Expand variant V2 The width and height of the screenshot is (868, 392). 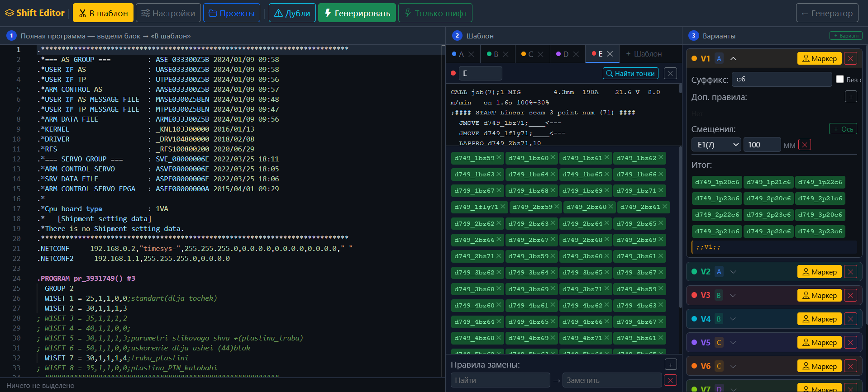734,272
